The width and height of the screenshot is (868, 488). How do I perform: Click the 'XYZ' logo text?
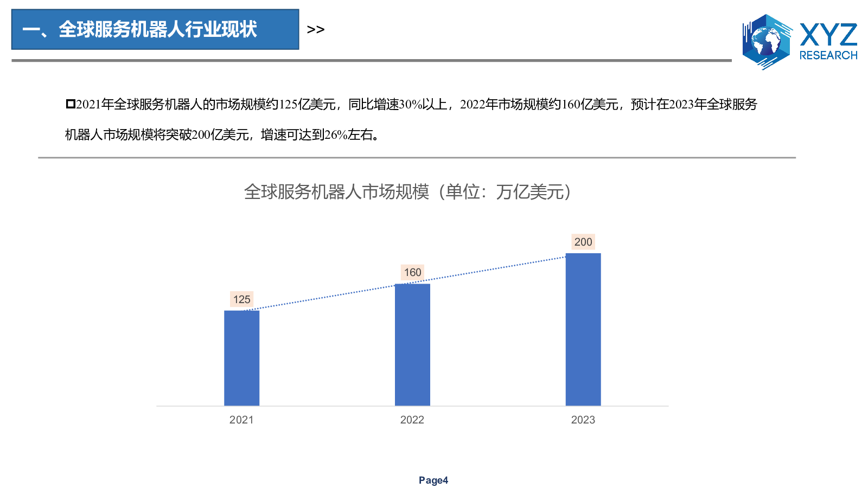point(828,35)
